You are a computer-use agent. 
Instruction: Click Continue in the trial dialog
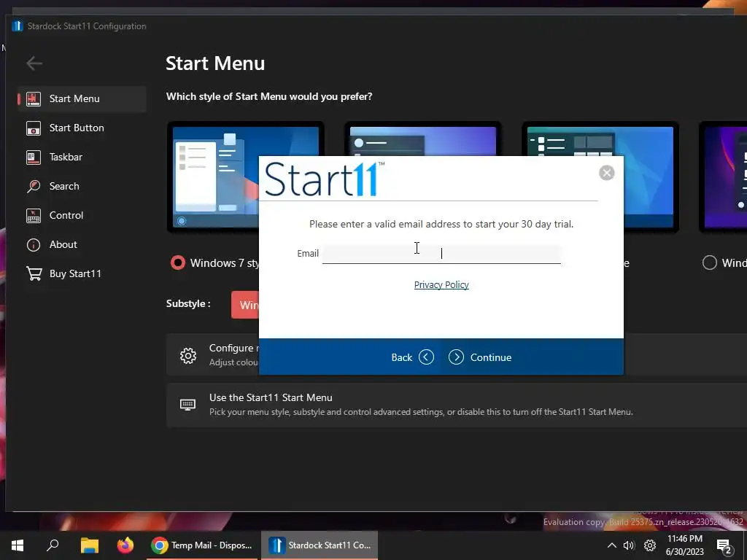point(480,357)
